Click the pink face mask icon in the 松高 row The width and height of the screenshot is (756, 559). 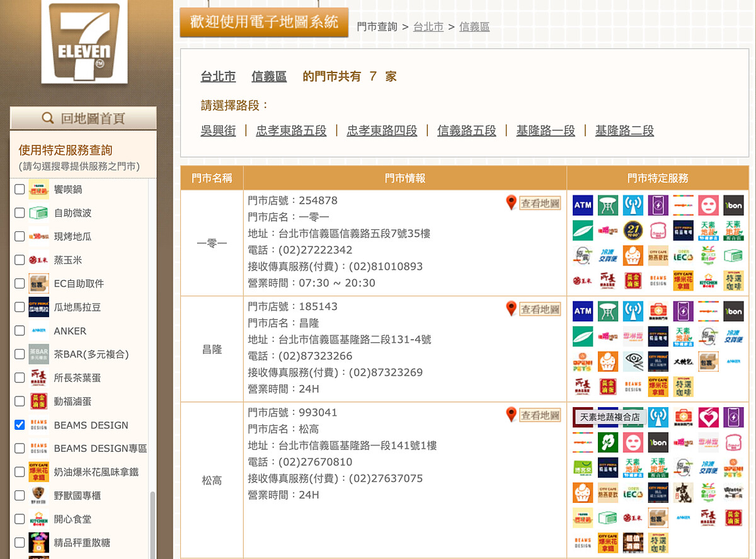(x=633, y=442)
